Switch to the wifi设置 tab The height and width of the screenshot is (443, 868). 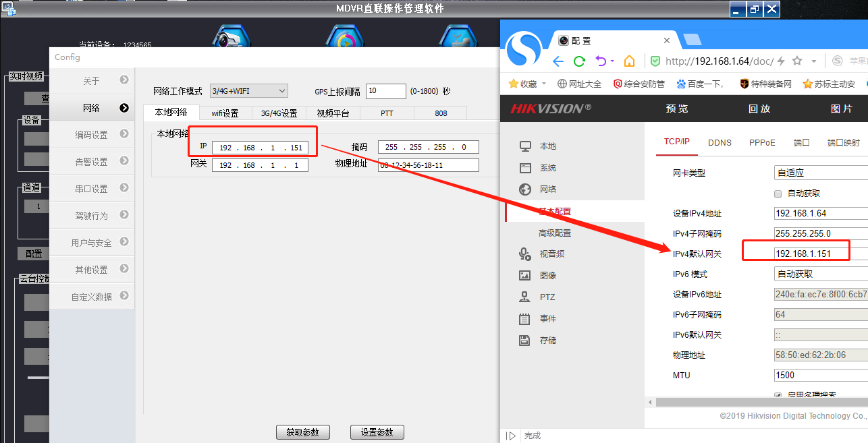(x=225, y=113)
